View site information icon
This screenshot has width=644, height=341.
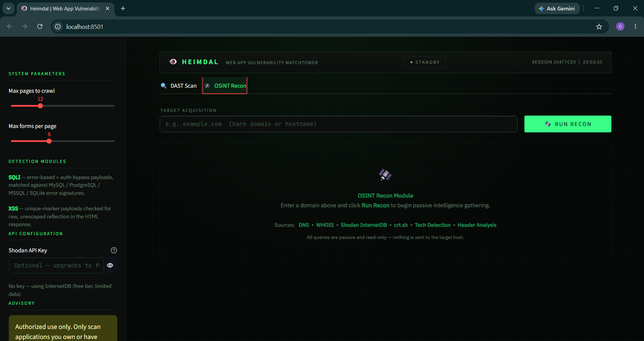(x=58, y=27)
